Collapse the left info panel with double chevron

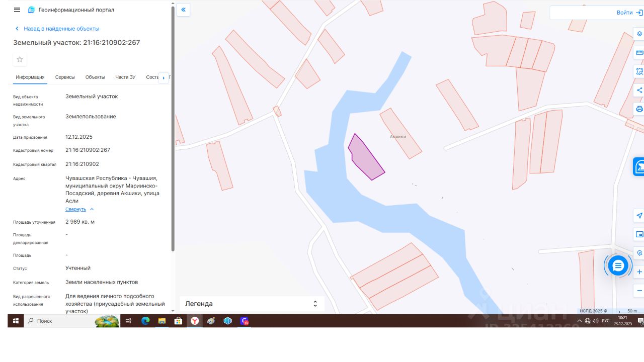pos(183,10)
